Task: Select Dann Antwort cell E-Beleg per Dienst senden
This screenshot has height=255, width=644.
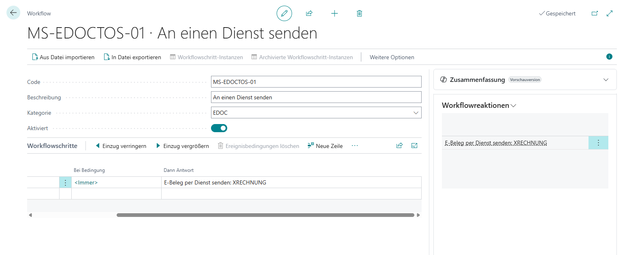Action: click(291, 182)
